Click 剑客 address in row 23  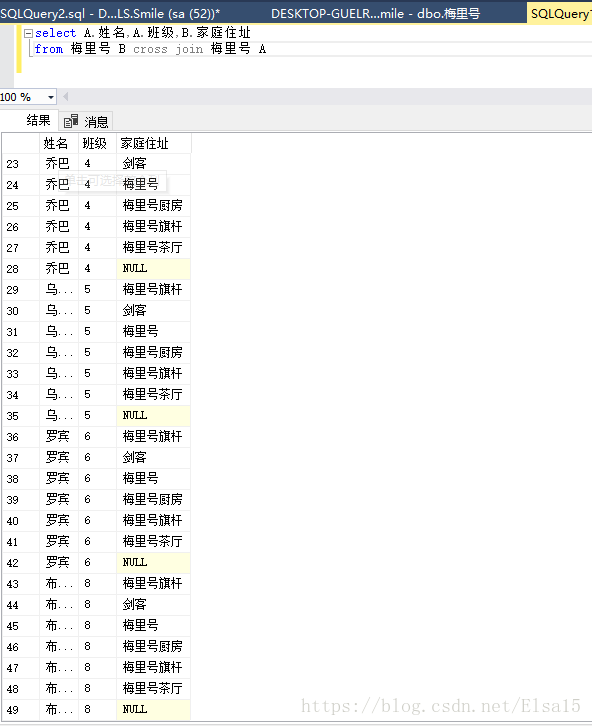pyautogui.click(x=154, y=163)
